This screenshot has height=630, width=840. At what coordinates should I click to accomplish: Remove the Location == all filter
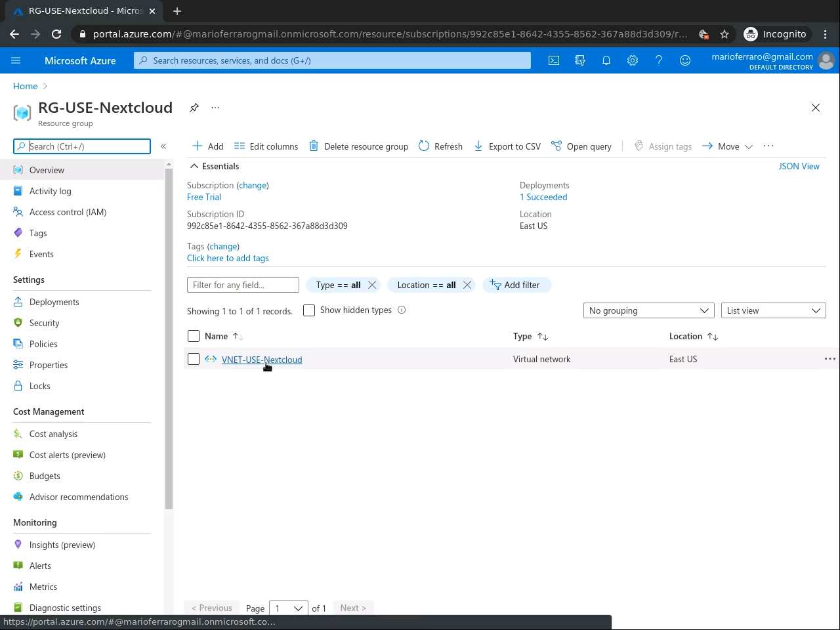(x=467, y=285)
